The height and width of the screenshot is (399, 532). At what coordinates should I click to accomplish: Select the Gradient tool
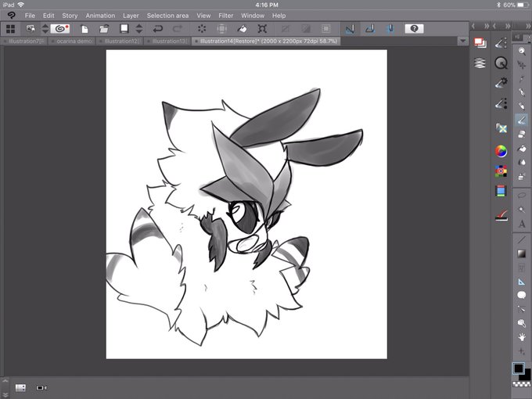[x=522, y=253]
